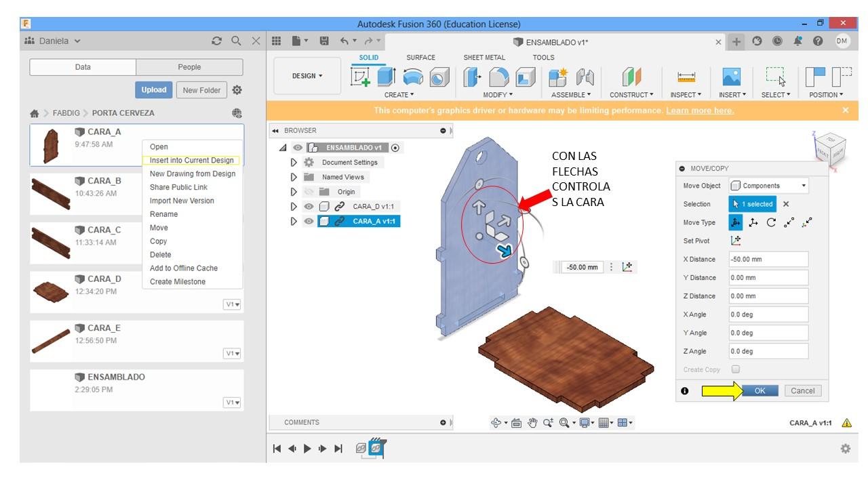Select Free Move type icon

[736, 222]
